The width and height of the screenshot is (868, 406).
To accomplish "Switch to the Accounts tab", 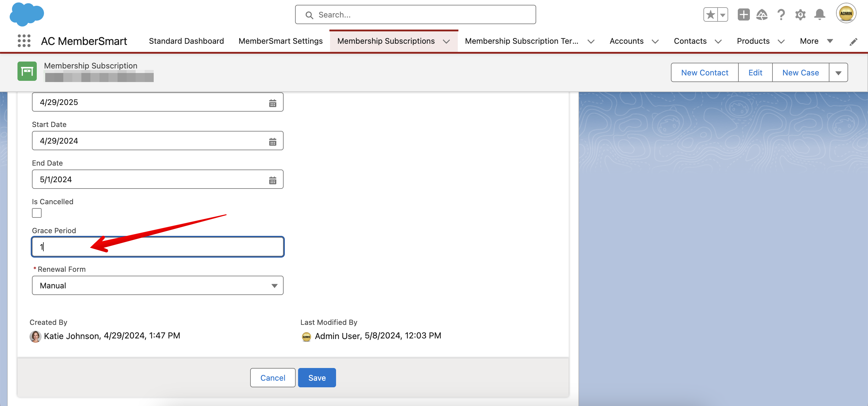I will click(x=626, y=41).
